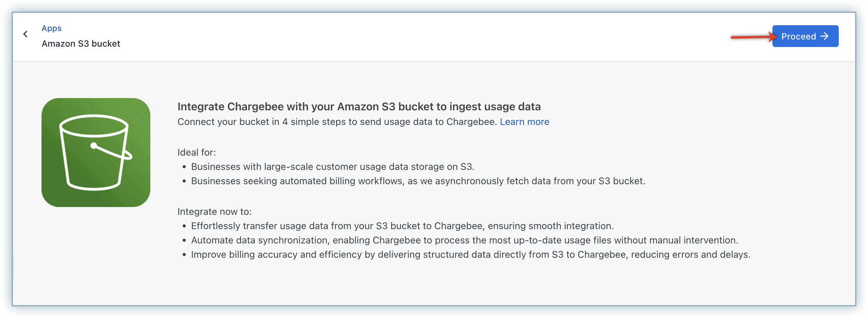This screenshot has width=868, height=318.
Task: Click the 'Ideal for:' label
Action: click(x=197, y=152)
